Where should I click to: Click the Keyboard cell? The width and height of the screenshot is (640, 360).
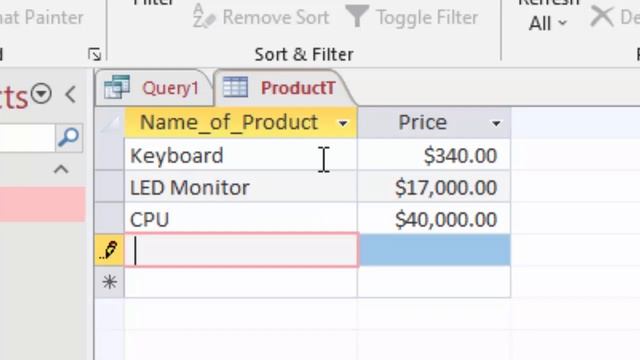(241, 155)
